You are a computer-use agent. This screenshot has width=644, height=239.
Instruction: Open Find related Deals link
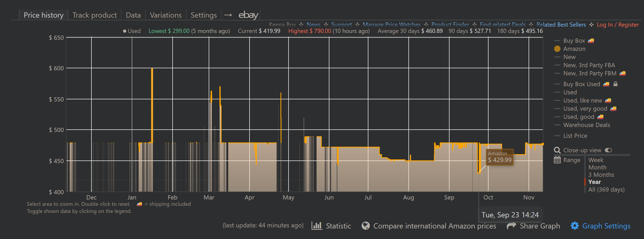coord(503,25)
